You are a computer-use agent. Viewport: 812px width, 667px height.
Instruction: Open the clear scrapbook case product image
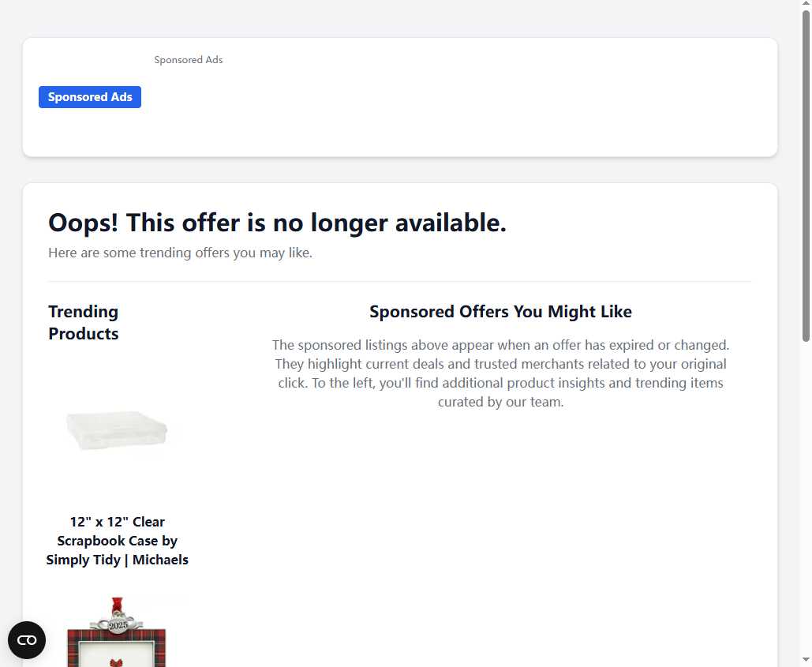(118, 431)
